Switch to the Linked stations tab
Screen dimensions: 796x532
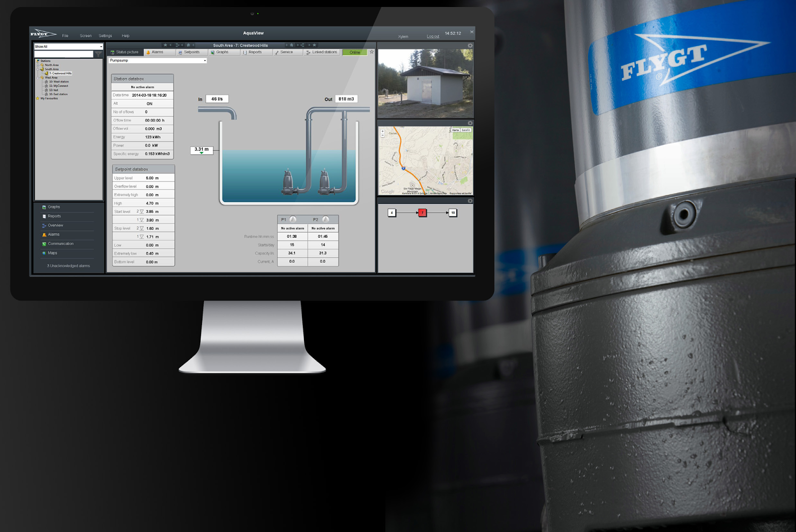pos(322,52)
